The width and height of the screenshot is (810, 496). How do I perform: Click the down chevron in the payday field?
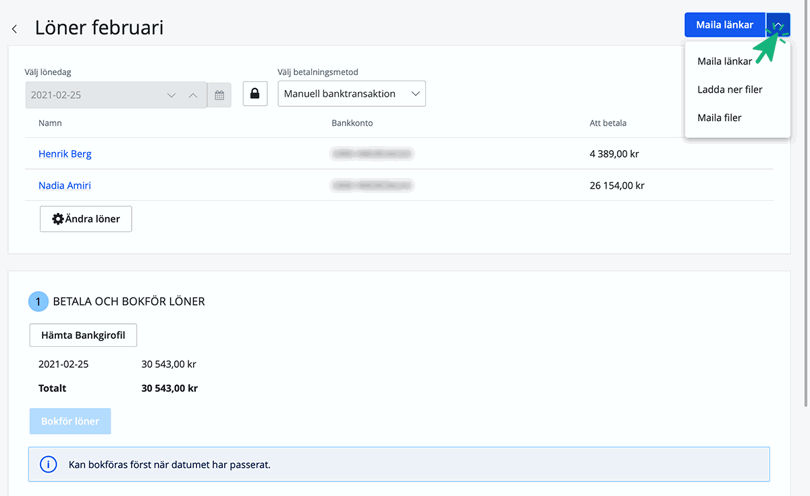pos(171,95)
